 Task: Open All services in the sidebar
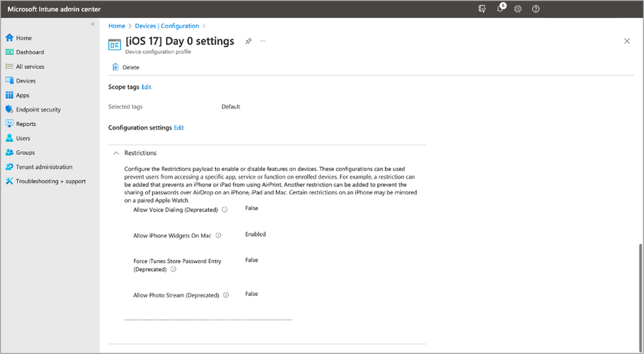click(x=24, y=66)
